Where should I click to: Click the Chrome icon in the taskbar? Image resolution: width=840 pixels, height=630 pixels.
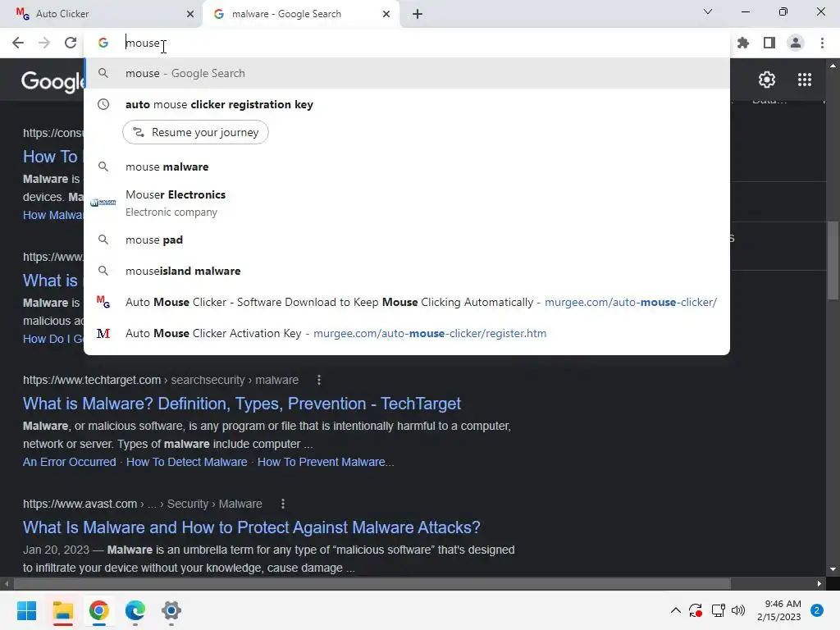pyautogui.click(x=99, y=610)
